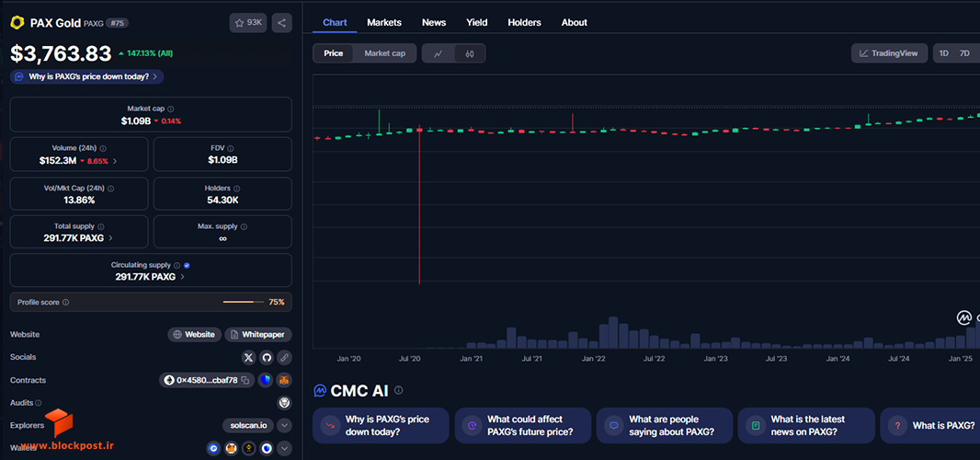Add PAX Gold to watchlist star
The height and width of the screenshot is (460, 980).
tap(247, 22)
